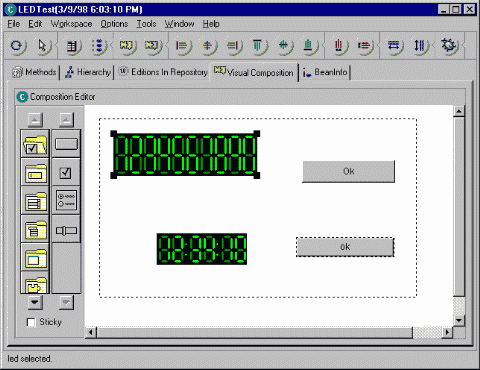
Task: Open the Workspace menu
Action: (x=71, y=24)
